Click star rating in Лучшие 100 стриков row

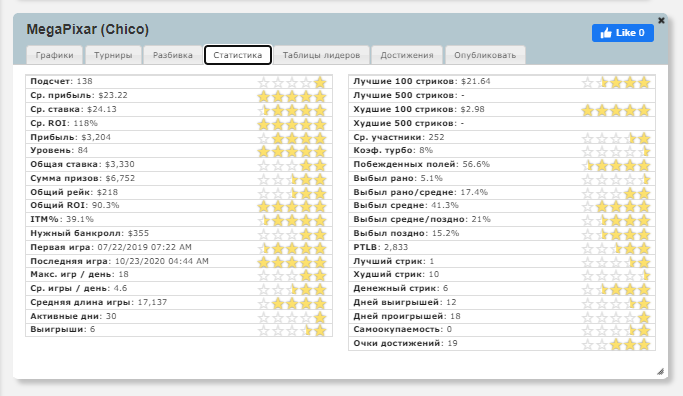click(x=616, y=82)
